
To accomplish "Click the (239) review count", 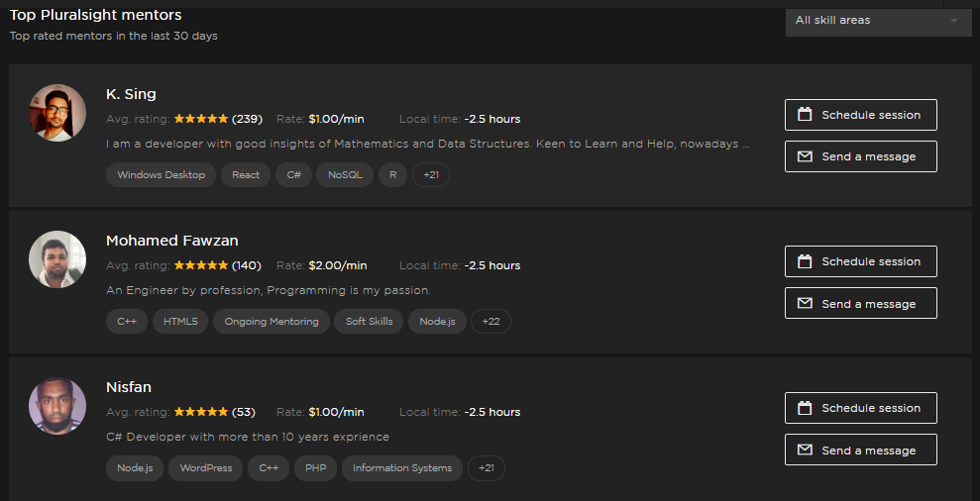I will [x=247, y=119].
